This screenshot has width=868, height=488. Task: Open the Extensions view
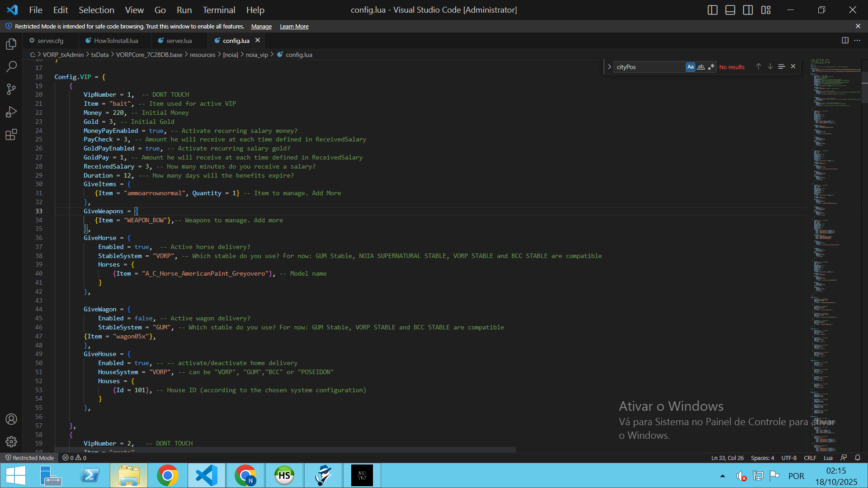click(x=11, y=134)
